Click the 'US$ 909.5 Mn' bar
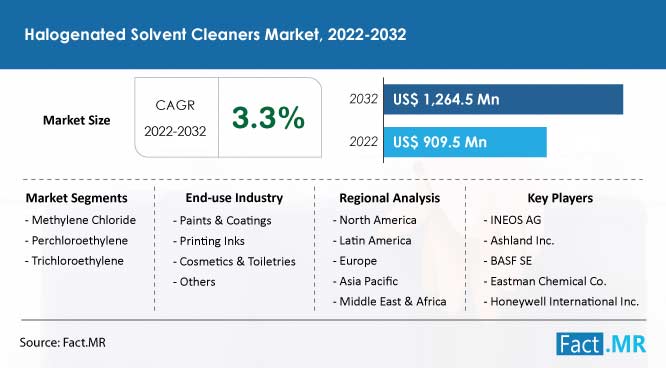 465,142
